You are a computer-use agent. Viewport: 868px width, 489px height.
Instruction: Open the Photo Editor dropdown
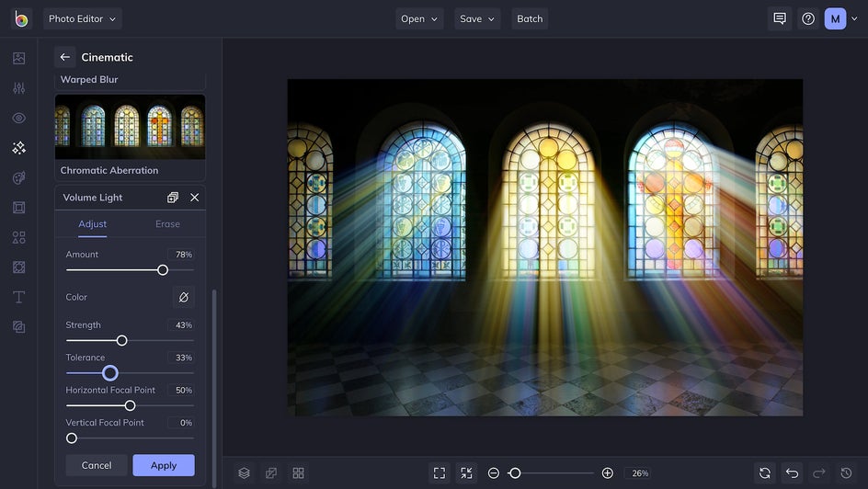pyautogui.click(x=82, y=18)
